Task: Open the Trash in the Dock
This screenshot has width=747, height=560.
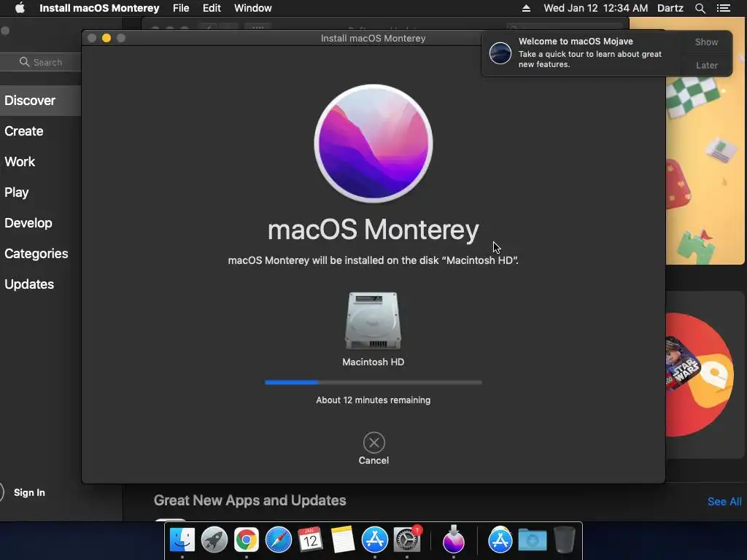Action: (x=564, y=540)
